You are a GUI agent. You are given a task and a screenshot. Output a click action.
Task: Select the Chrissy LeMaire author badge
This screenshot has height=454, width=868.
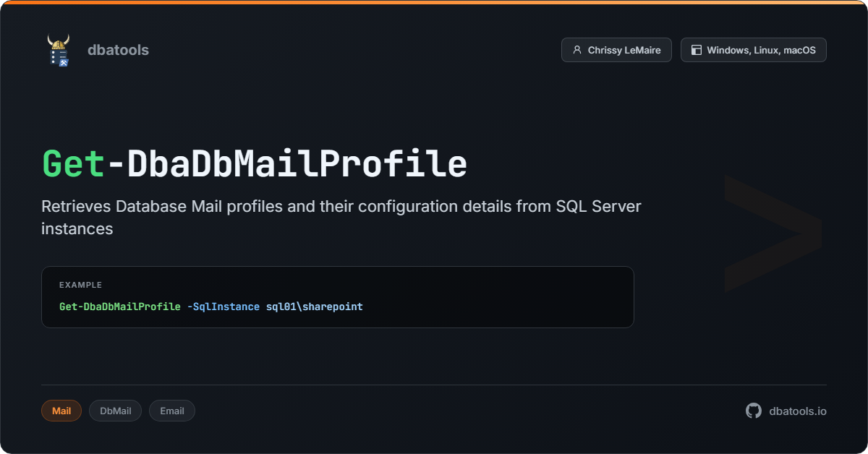pyautogui.click(x=616, y=50)
